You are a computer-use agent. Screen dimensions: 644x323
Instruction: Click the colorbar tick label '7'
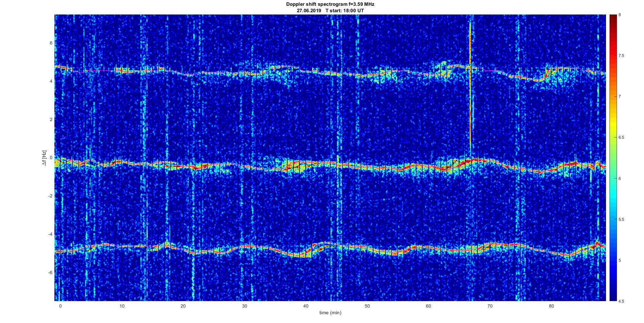pyautogui.click(x=620, y=97)
